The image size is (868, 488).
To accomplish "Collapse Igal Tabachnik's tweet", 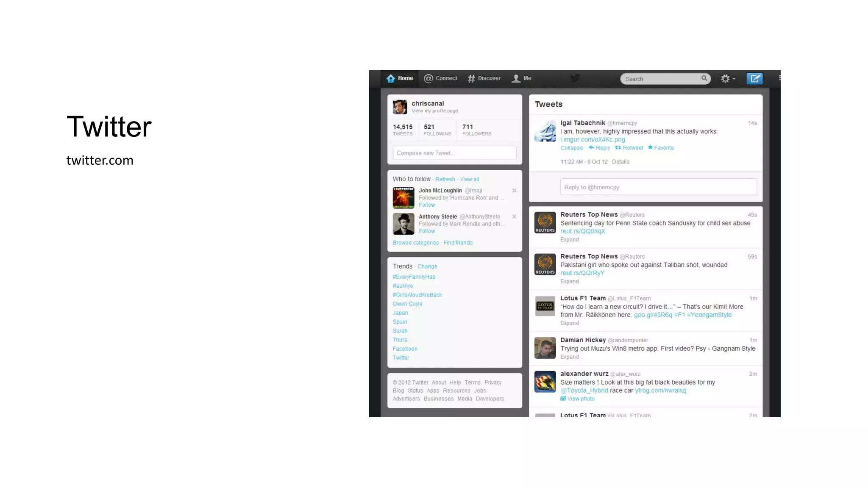I will [571, 148].
